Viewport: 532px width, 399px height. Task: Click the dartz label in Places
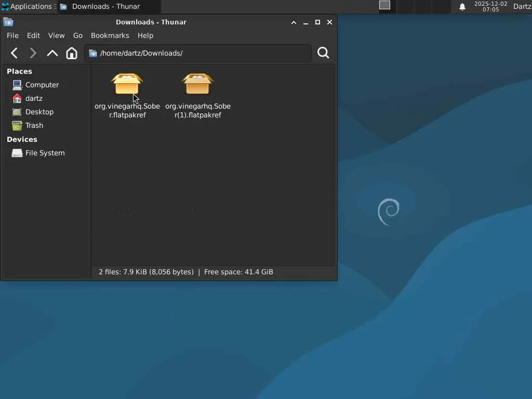34,98
